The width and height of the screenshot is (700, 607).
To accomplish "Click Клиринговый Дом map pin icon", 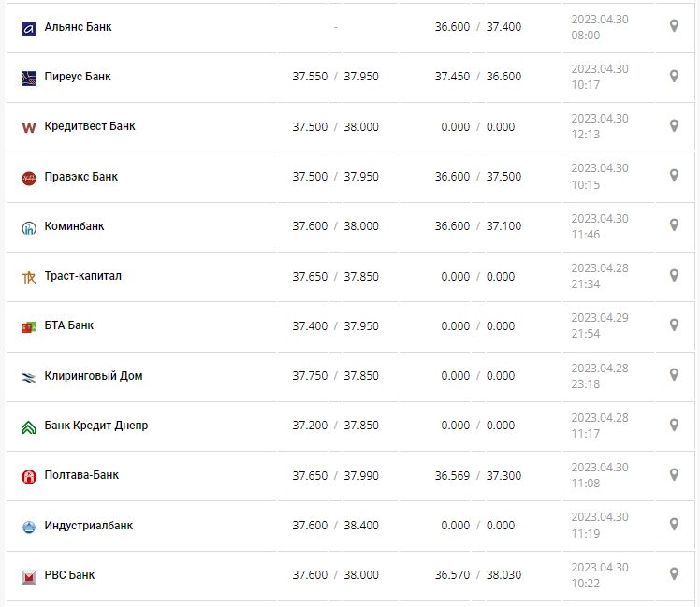I will coord(674,375).
